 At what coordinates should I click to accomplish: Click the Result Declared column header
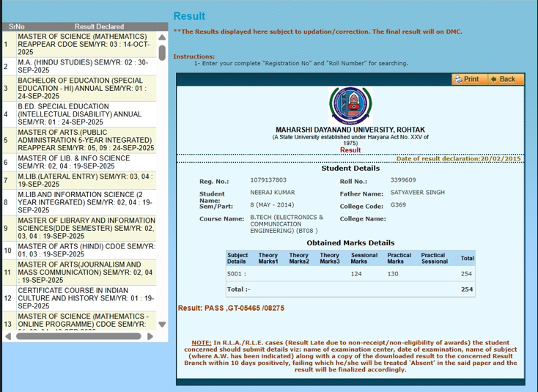coord(99,27)
